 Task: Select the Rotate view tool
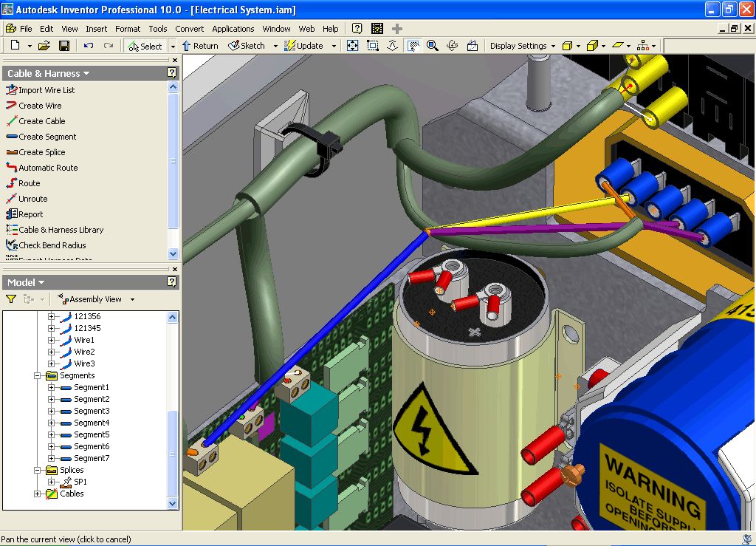click(x=453, y=45)
